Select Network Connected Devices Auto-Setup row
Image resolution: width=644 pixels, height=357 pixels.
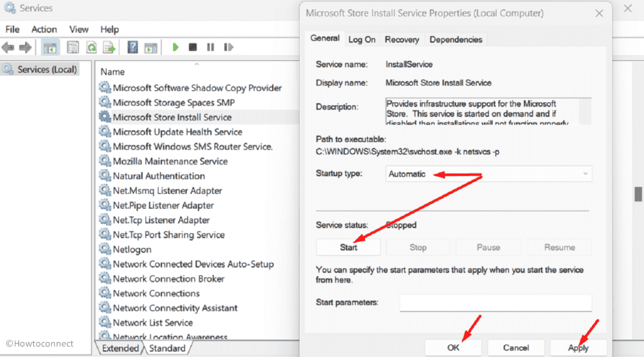[193, 264]
